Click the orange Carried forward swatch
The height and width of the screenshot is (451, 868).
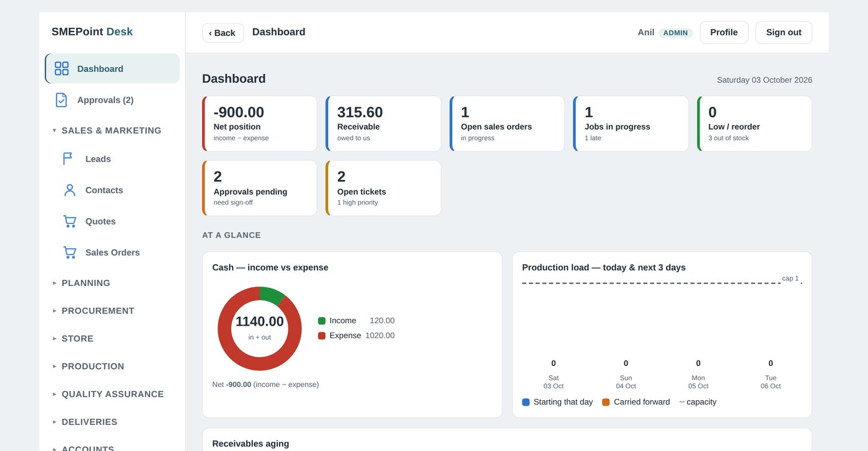coord(606,402)
